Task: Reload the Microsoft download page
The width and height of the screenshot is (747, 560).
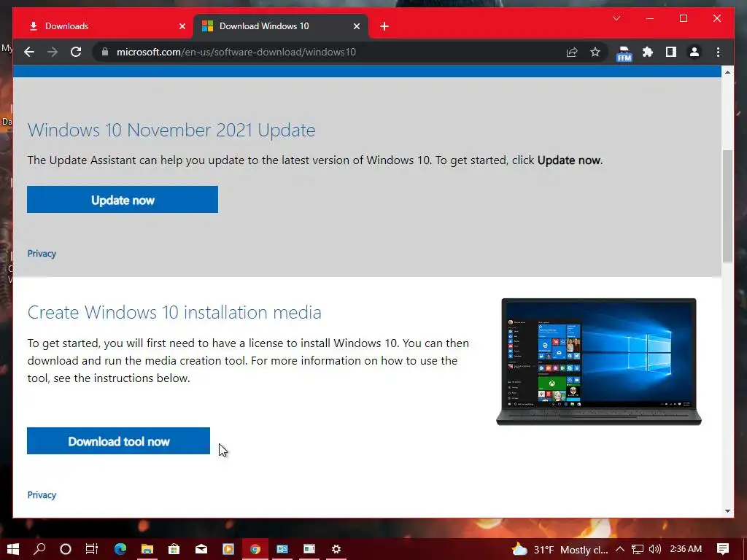Action: (x=76, y=52)
